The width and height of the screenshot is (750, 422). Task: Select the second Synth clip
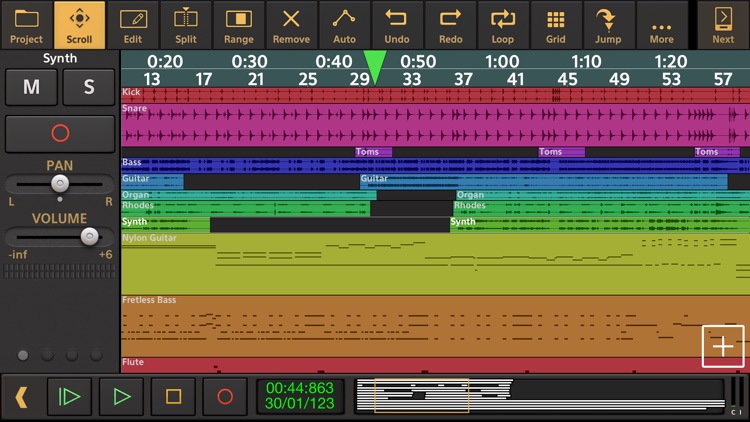coord(600,225)
